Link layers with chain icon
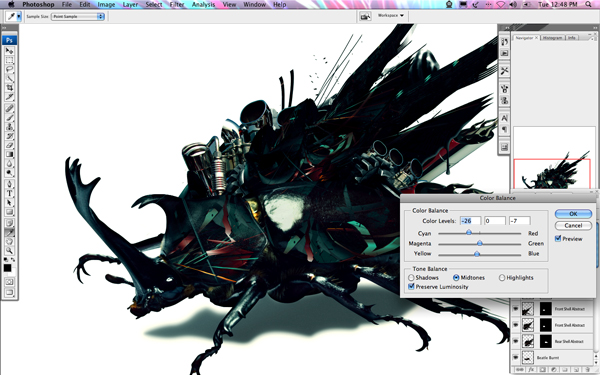 point(519,370)
